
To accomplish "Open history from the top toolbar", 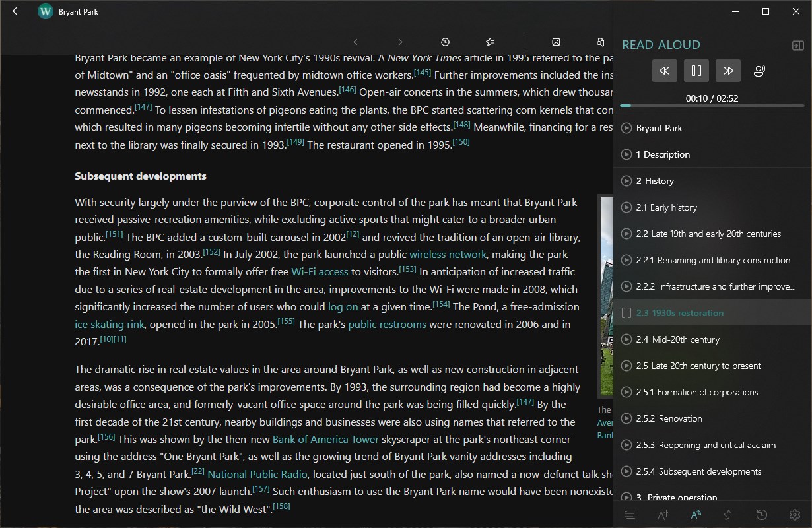I will point(445,42).
